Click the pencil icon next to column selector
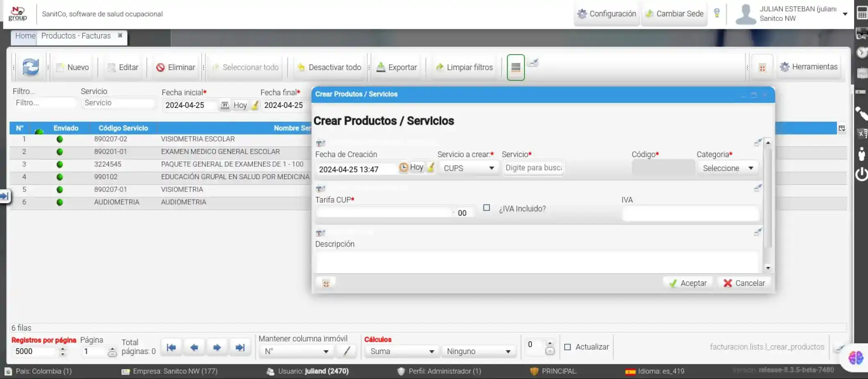The height and width of the screenshot is (379, 868). 347,351
